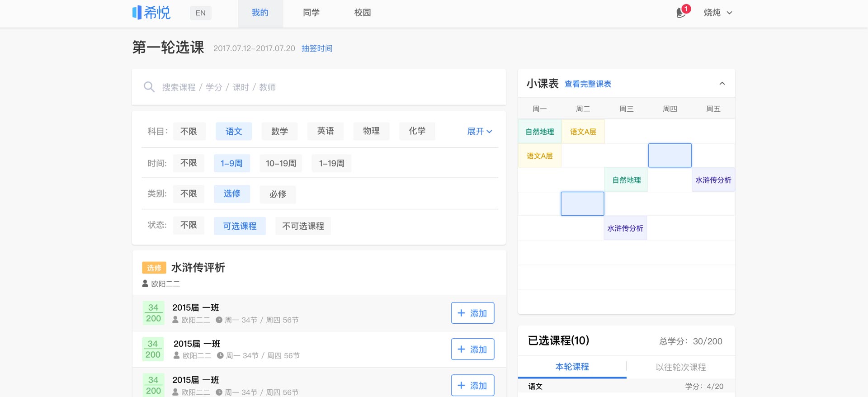868x397 pixels.
Task: Click the clock icon in the first class row
Action: coord(219,320)
